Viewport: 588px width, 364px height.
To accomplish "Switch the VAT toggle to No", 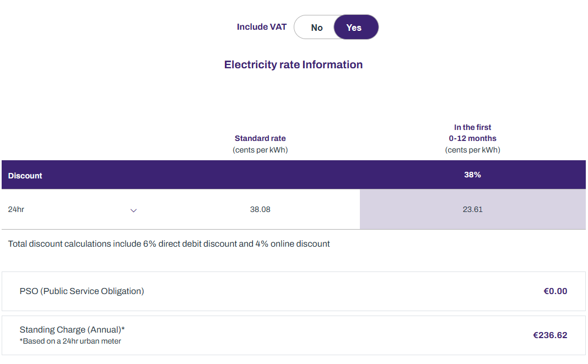I will pyautogui.click(x=316, y=28).
